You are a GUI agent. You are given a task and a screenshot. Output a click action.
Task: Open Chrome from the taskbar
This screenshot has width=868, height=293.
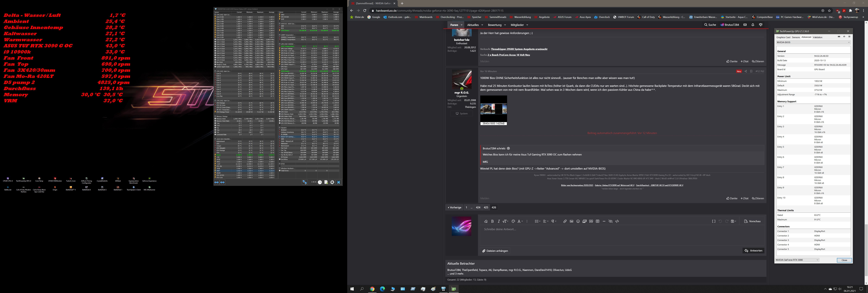(x=372, y=289)
